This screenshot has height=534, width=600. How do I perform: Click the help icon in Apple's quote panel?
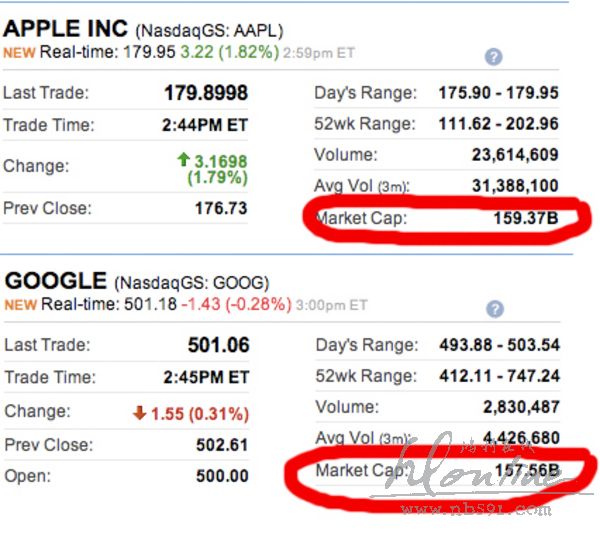[x=493, y=57]
